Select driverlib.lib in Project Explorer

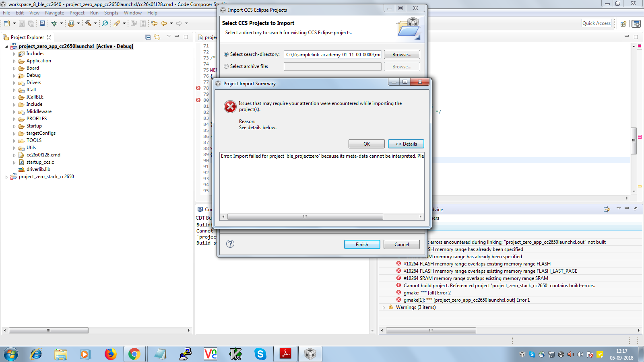38,169
